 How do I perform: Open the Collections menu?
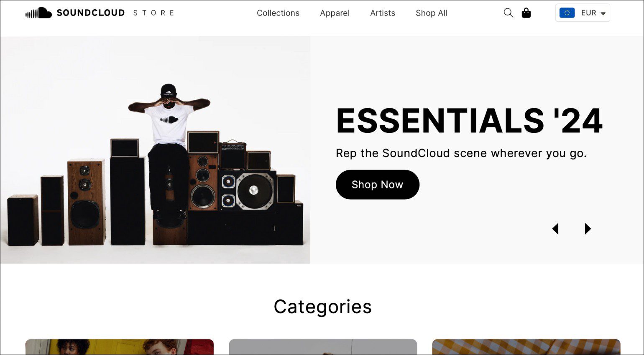(278, 13)
